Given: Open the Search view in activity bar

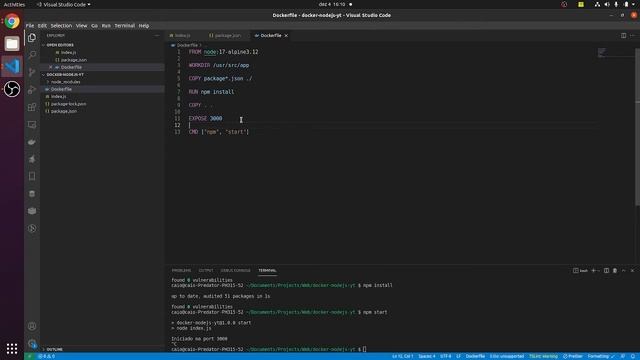Looking at the screenshot, I should pos(32,55).
